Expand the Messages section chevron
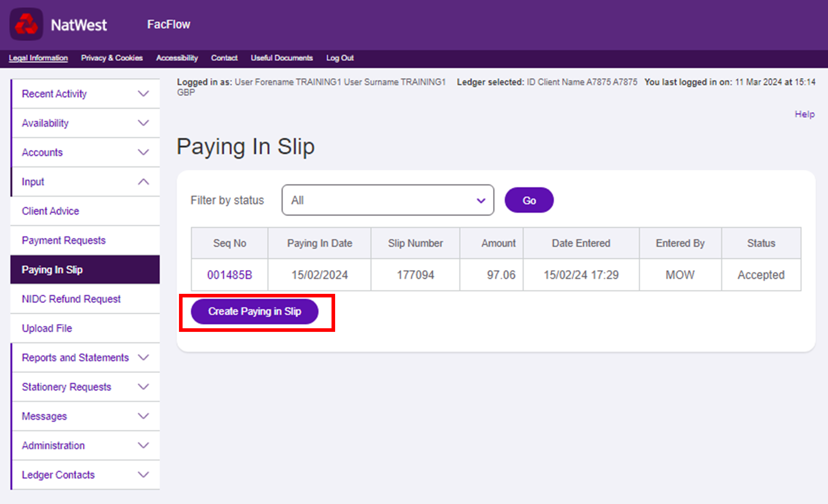Image resolution: width=828 pixels, height=504 pixels. (x=143, y=416)
